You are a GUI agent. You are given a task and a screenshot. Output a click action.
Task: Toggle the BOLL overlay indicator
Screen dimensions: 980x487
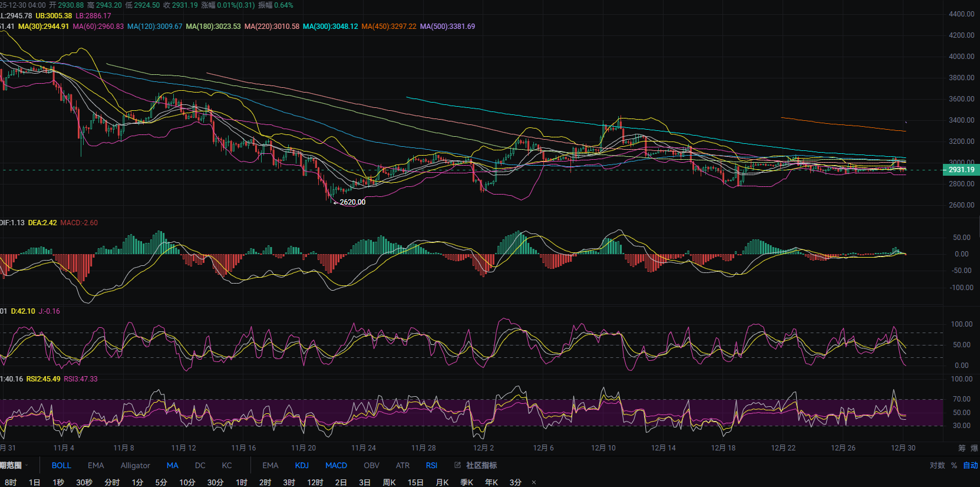(61, 465)
